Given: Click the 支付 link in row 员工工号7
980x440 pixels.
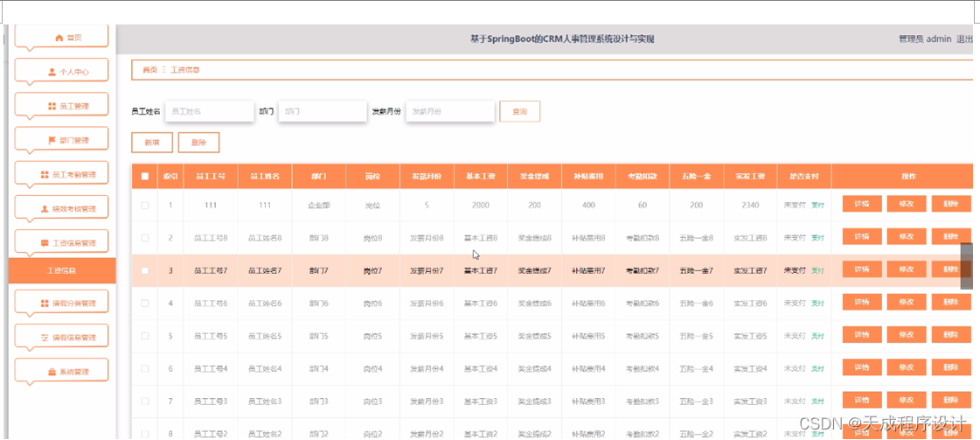Looking at the screenshot, I should pos(817,270).
